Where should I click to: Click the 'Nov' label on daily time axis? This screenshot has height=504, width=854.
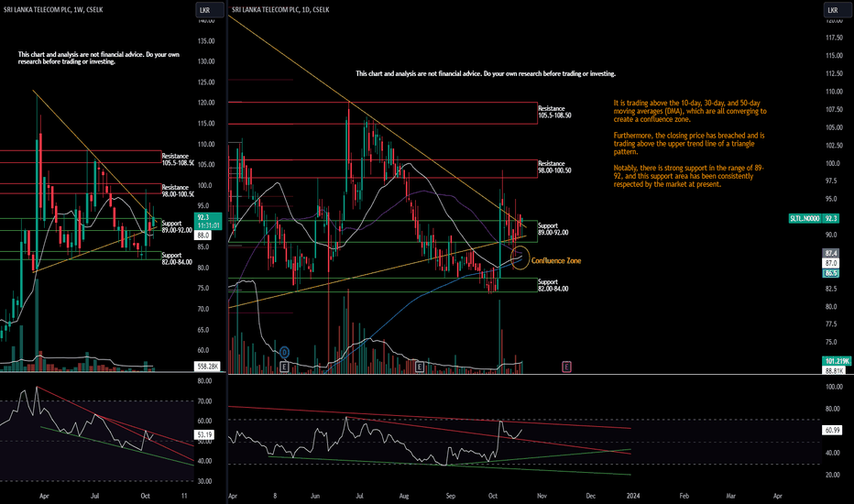(542, 496)
